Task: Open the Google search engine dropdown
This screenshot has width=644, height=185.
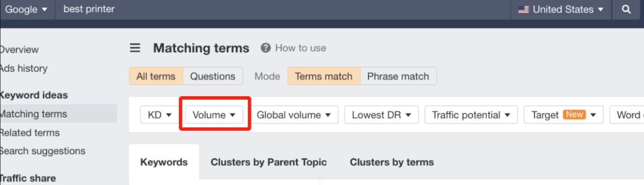Action: click(26, 9)
